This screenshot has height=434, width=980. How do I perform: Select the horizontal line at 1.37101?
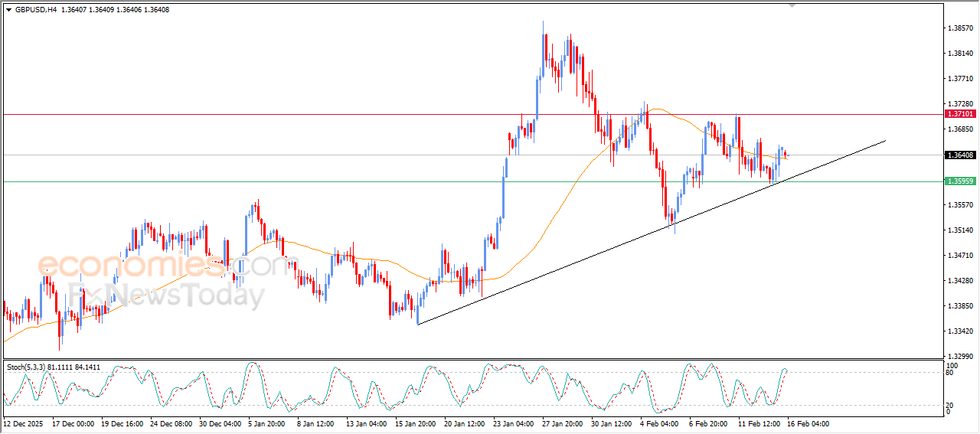click(x=472, y=114)
